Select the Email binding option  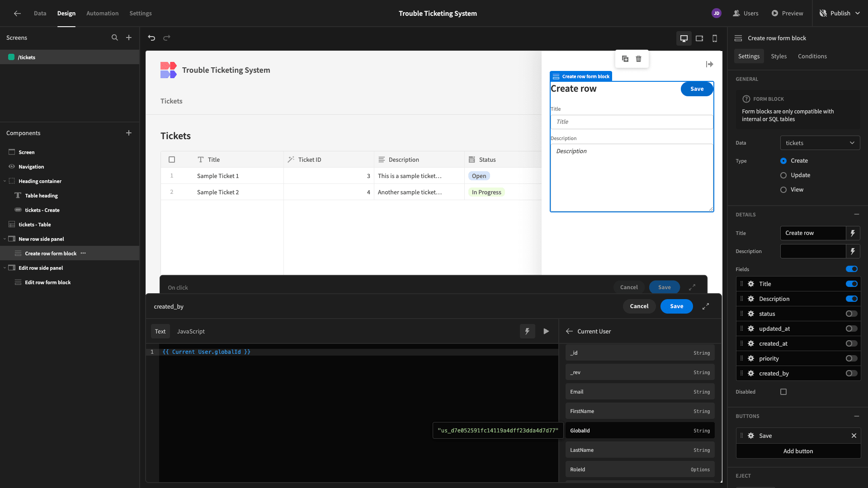click(640, 392)
